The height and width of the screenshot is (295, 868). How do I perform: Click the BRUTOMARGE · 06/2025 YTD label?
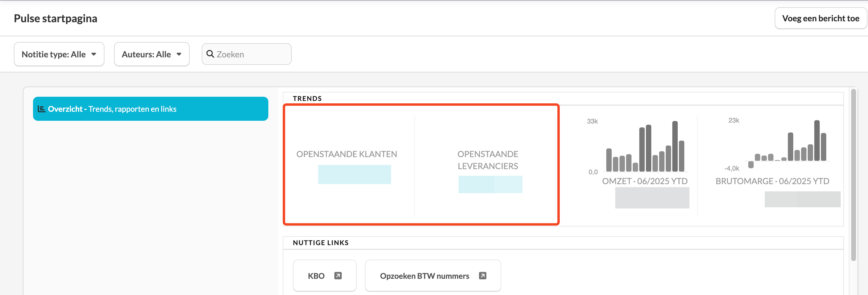(x=772, y=181)
